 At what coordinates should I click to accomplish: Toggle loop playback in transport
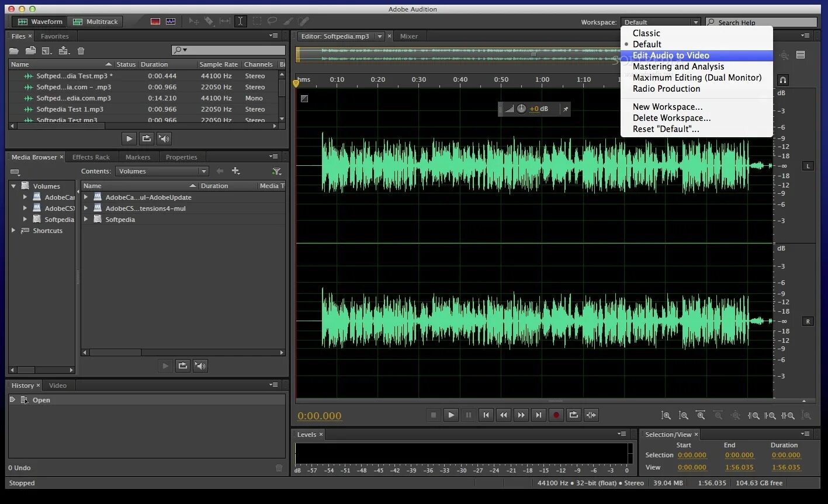[x=574, y=415]
